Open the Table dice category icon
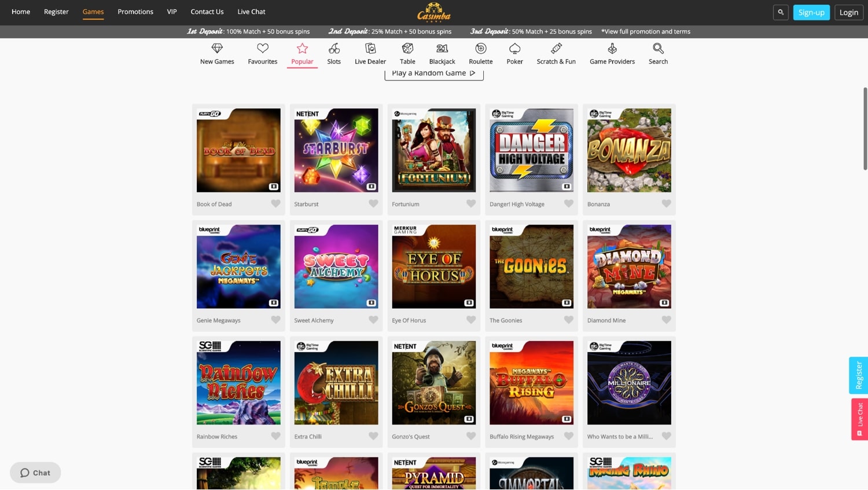 pos(407,49)
